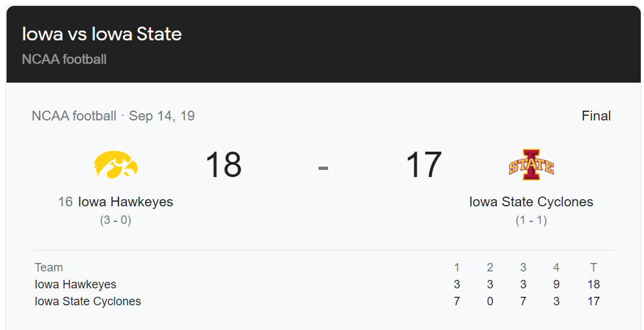Click the Iowa Hawkeyes tigerhawk logo

(115, 165)
